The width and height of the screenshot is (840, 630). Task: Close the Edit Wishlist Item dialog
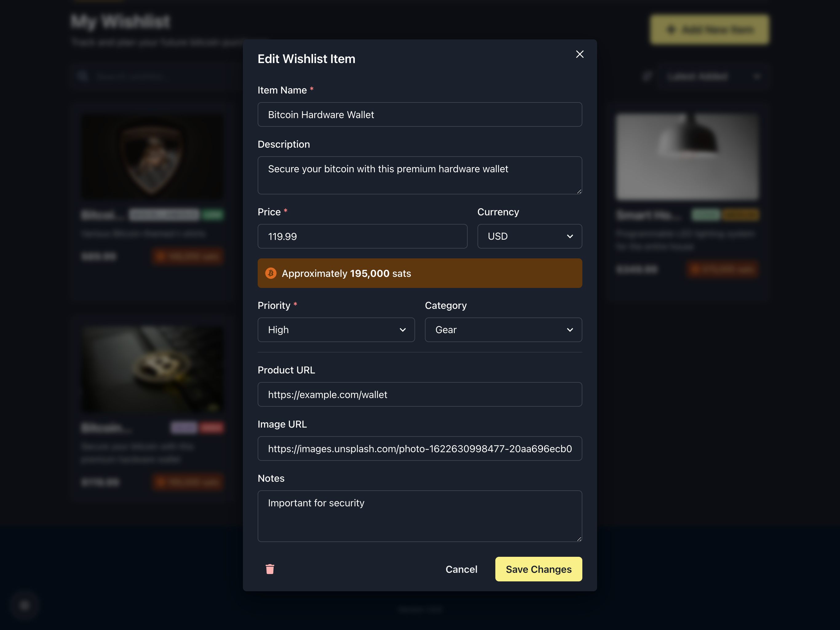580,54
